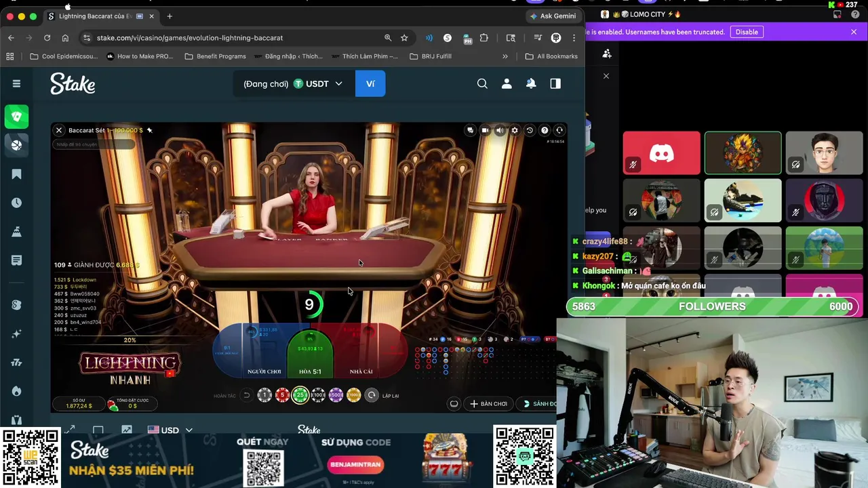Open the bet slip list icon in sidebar
Viewport: 868px width, 488px height.
16,260
